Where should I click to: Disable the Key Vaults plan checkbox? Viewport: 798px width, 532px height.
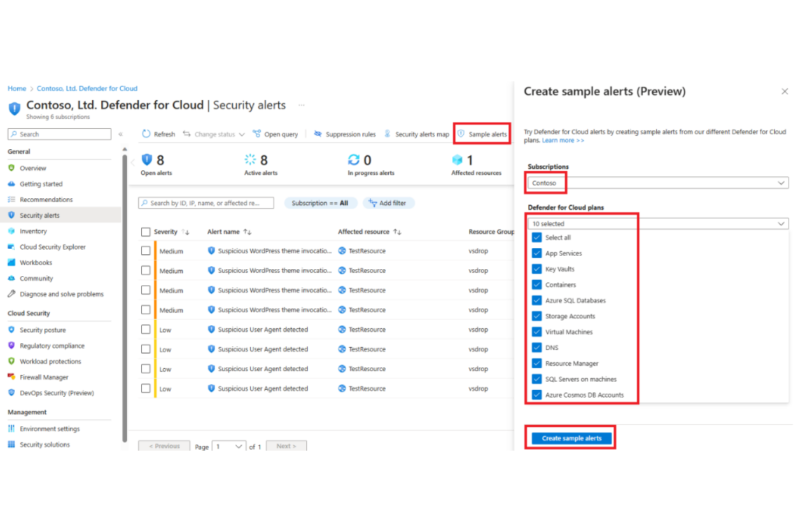[x=536, y=268]
